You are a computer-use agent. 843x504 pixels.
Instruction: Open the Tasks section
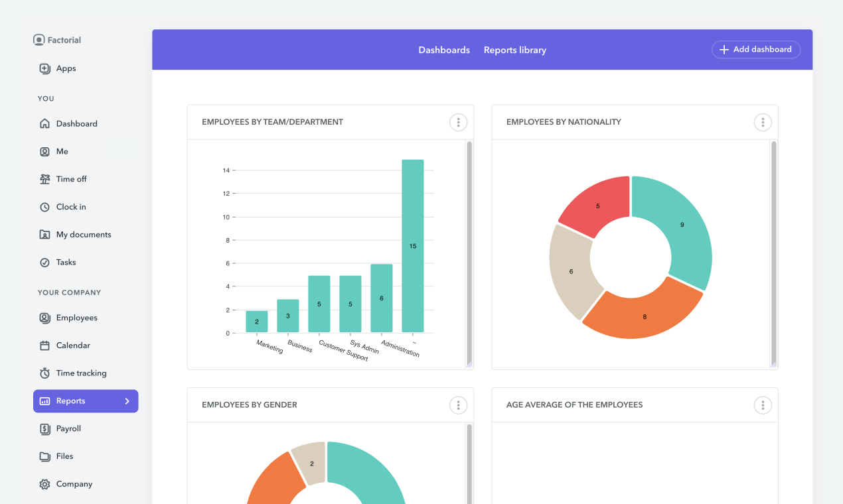click(x=65, y=262)
